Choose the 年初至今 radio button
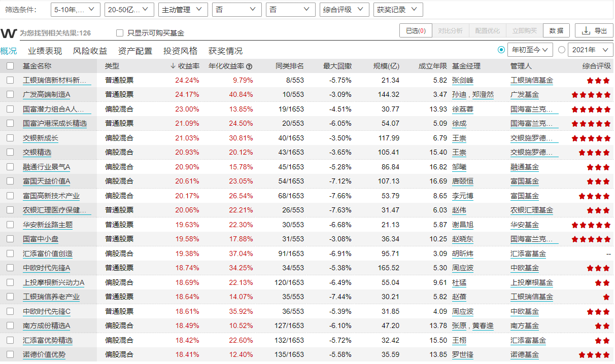 [502, 50]
